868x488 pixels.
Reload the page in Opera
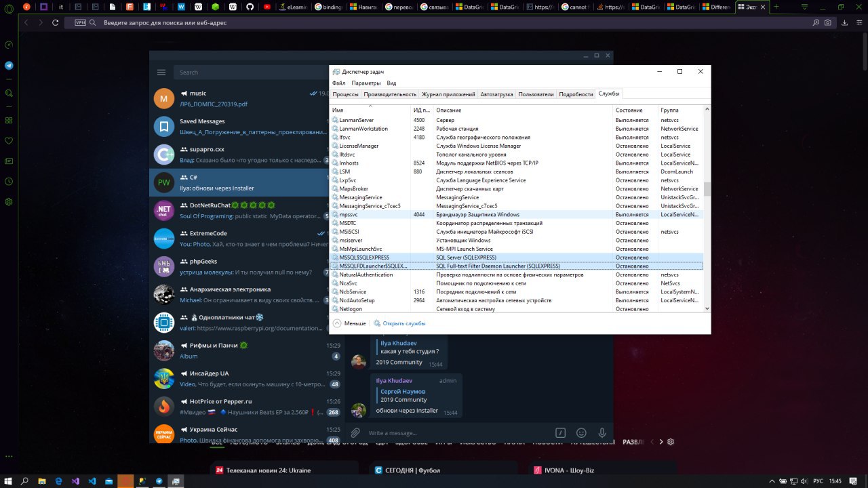[x=56, y=22]
